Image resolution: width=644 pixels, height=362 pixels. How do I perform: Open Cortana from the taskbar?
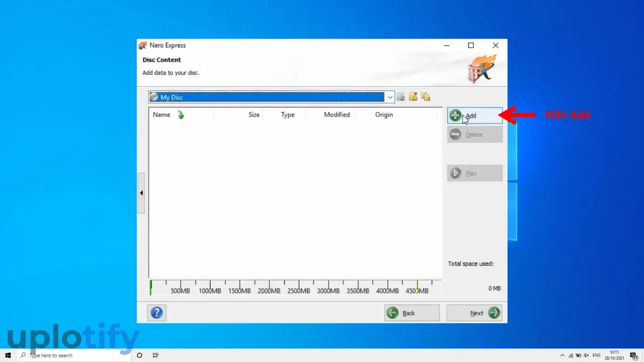pos(140,355)
